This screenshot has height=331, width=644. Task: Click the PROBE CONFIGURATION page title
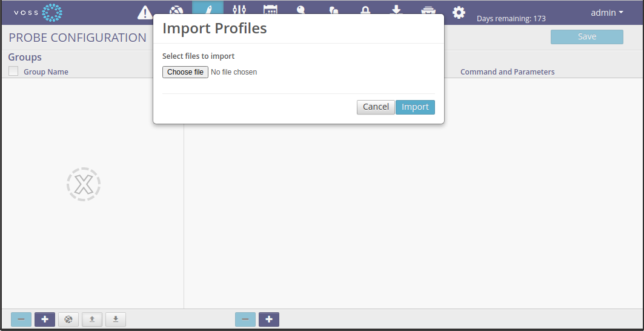point(78,38)
